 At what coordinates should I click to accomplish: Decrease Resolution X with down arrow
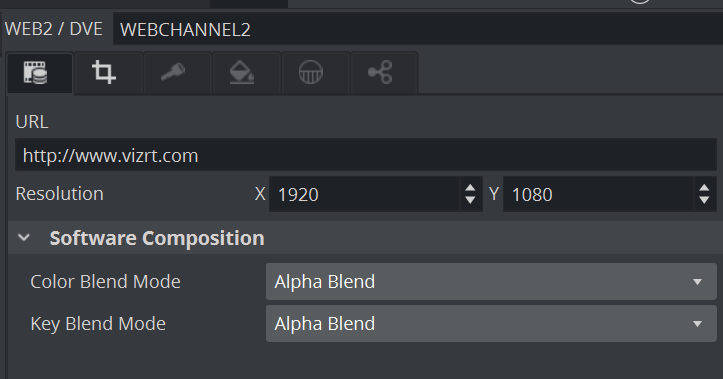[x=470, y=200]
